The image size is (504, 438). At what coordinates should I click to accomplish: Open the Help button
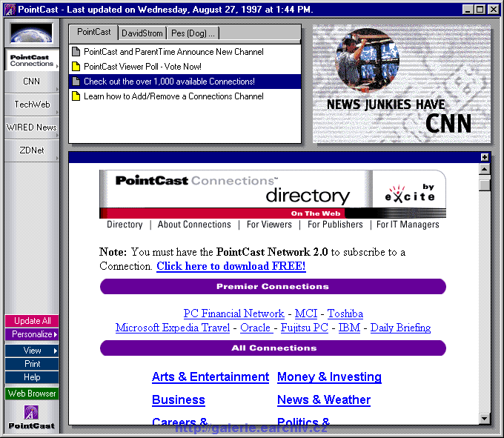pos(32,377)
